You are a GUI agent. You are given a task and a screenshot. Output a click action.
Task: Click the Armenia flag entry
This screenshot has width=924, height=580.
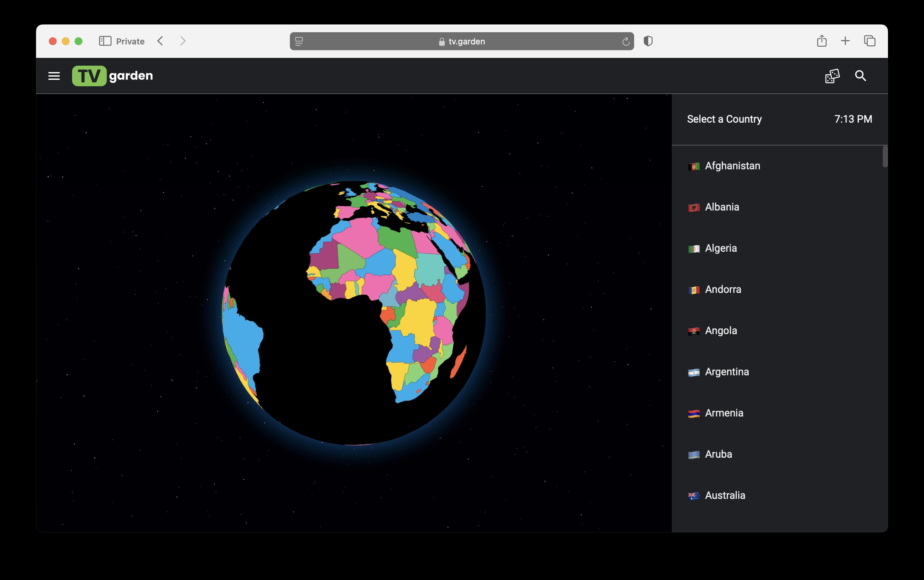pos(694,414)
